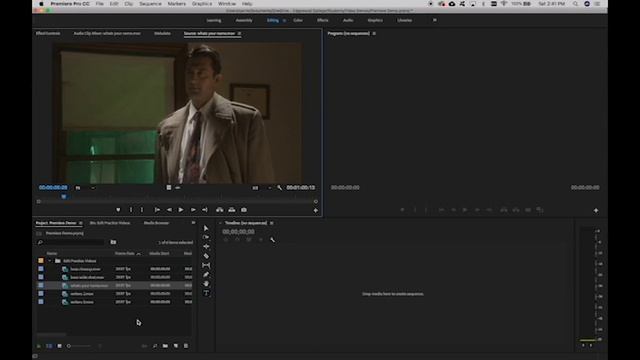Select the Razor tool
The height and width of the screenshot is (360, 640).
[206, 256]
